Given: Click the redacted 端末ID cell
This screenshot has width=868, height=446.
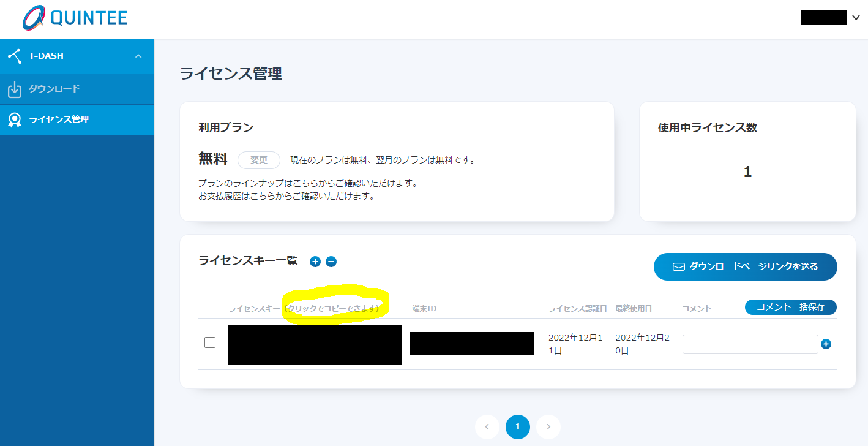Looking at the screenshot, I should tap(472, 344).
